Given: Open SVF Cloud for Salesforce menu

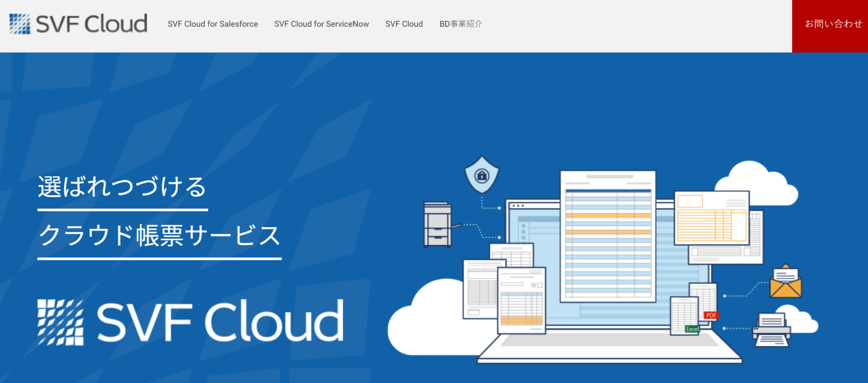Looking at the screenshot, I should pos(212,24).
